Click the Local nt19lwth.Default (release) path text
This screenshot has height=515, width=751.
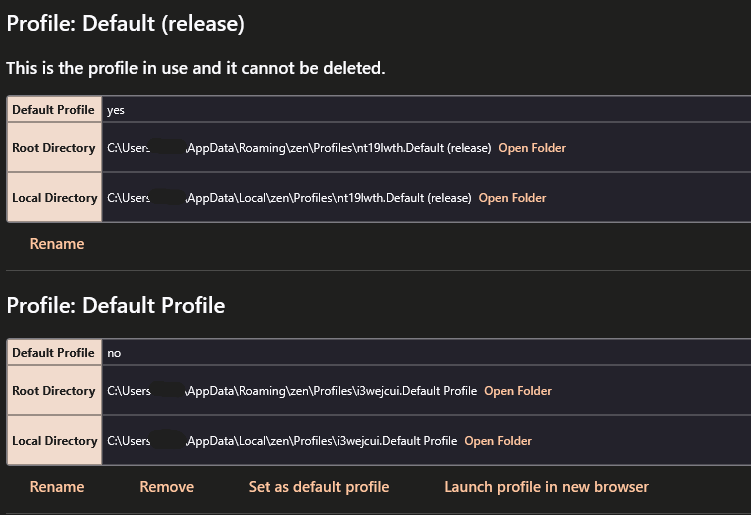tap(289, 198)
